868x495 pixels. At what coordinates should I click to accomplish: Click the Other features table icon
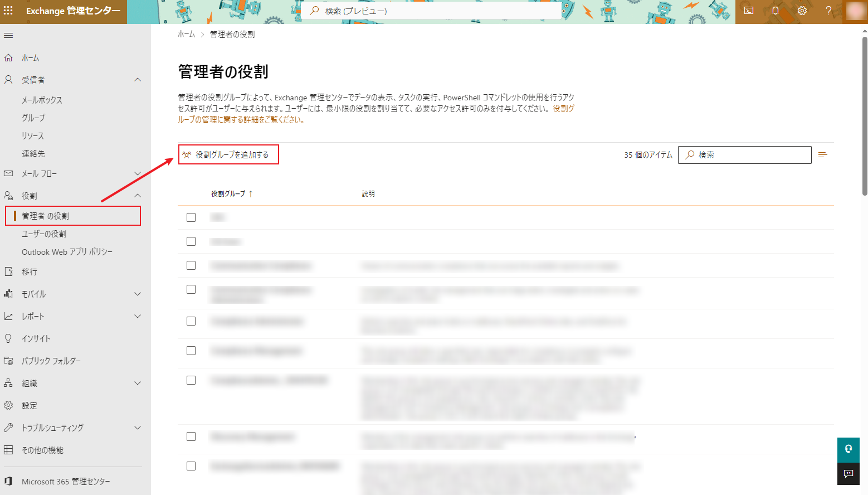8,450
